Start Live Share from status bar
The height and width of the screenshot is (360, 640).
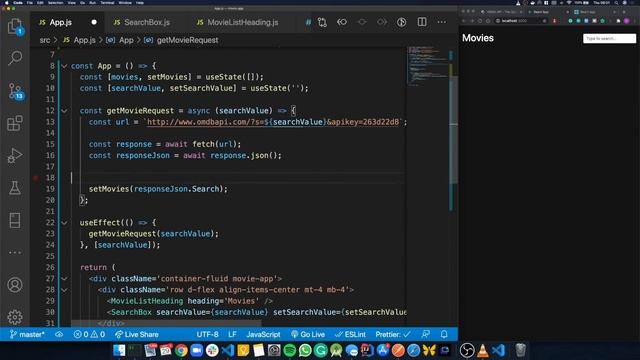(137, 334)
